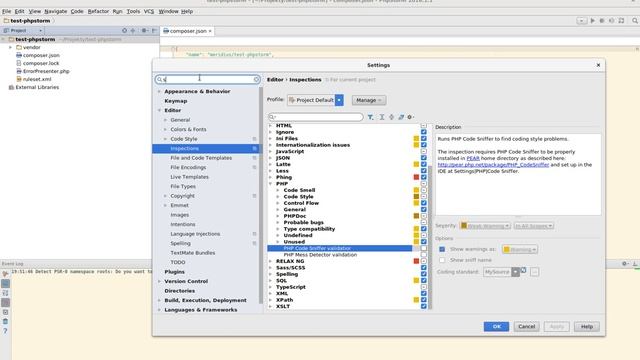Open the Show warnings as Warning dropdown

point(520,249)
